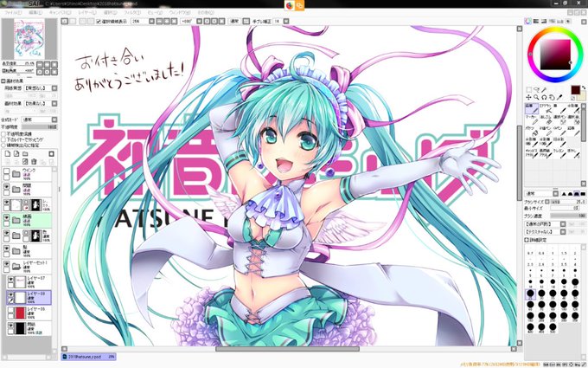Show the ウイング folder layer
Image resolution: width=588 pixels, height=368 pixels.
pyautogui.click(x=6, y=171)
